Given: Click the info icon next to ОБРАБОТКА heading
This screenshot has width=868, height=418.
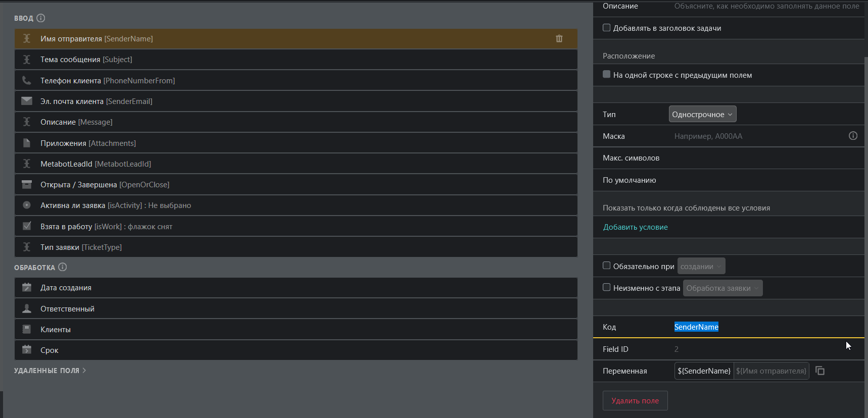Looking at the screenshot, I should (63, 267).
